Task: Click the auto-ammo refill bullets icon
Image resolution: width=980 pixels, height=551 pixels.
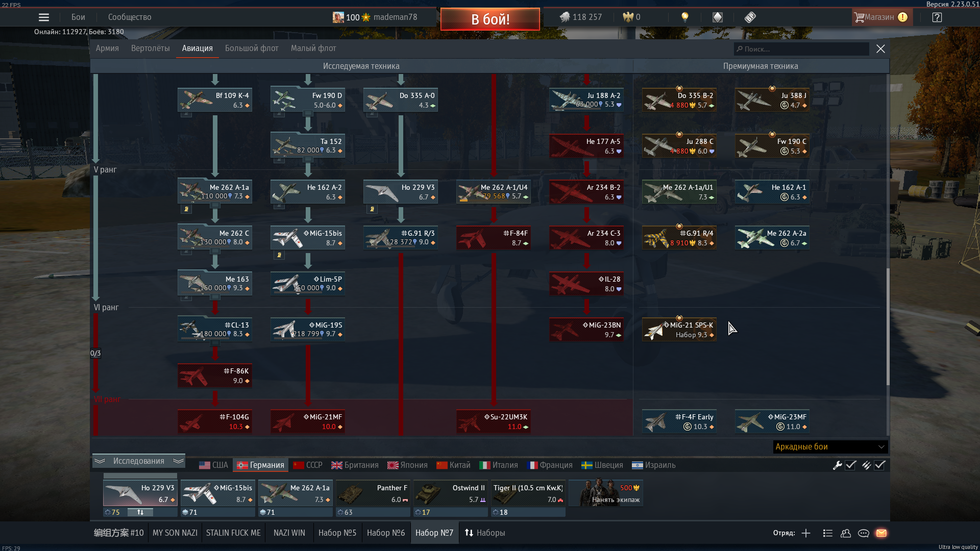Action: tap(866, 465)
